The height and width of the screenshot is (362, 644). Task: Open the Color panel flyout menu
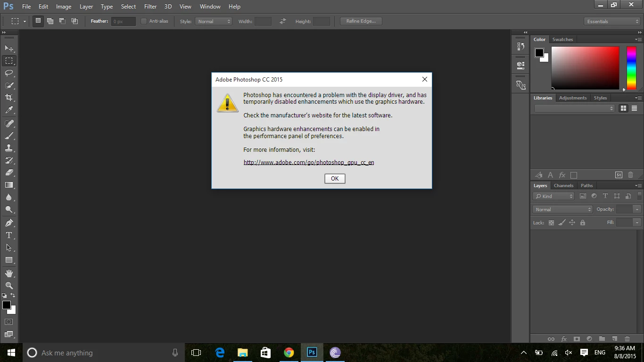(x=638, y=40)
